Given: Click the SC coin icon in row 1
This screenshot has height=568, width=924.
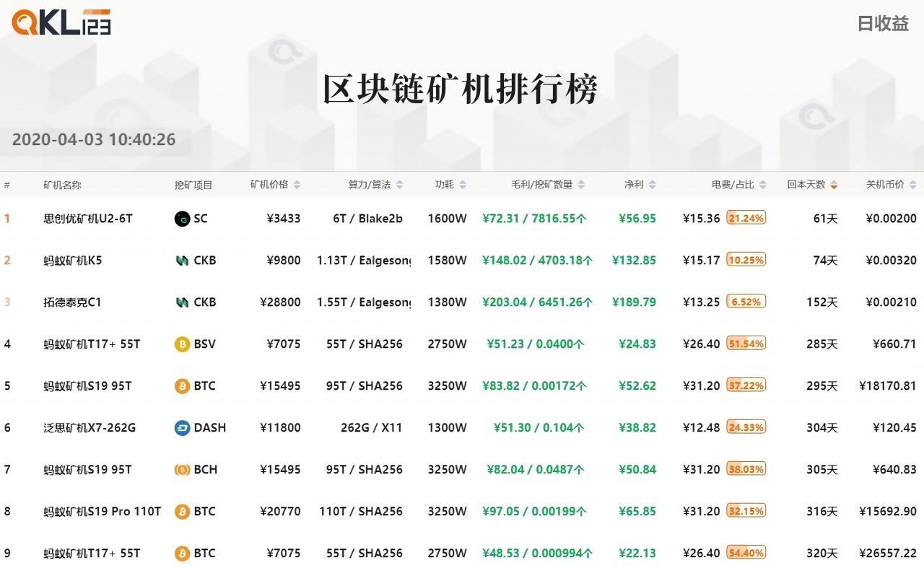Looking at the screenshot, I should pos(182,219).
